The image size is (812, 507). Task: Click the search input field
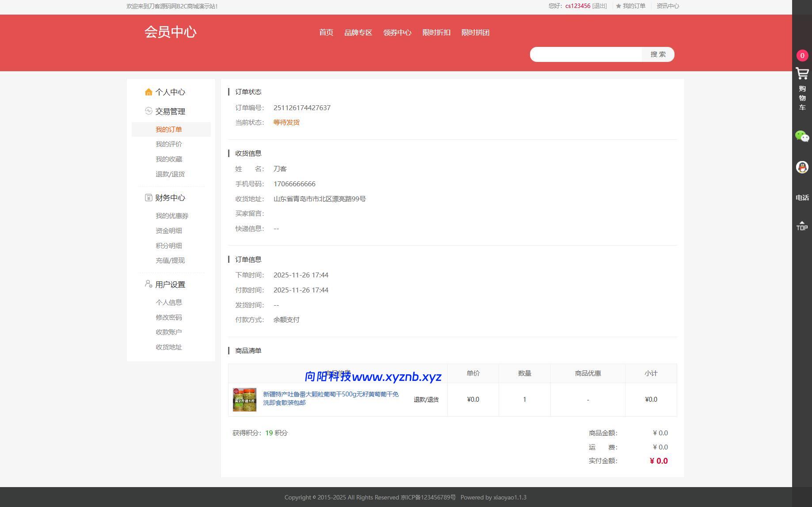tap(583, 54)
